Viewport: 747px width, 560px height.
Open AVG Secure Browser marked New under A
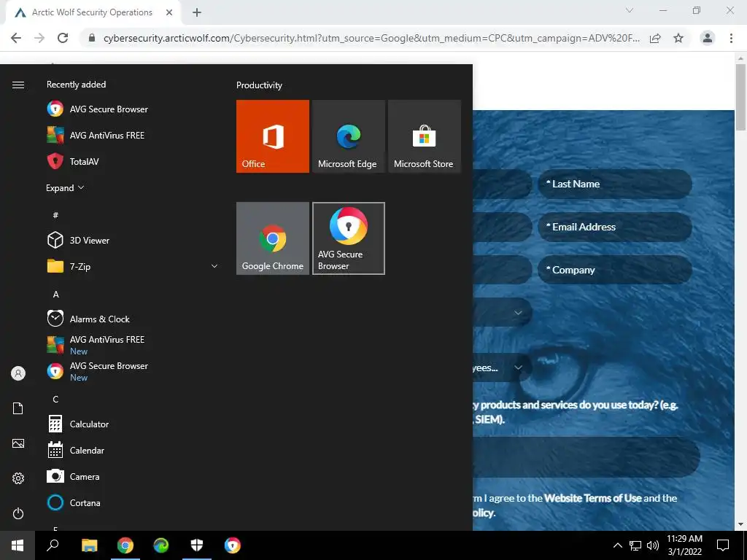tap(98, 371)
